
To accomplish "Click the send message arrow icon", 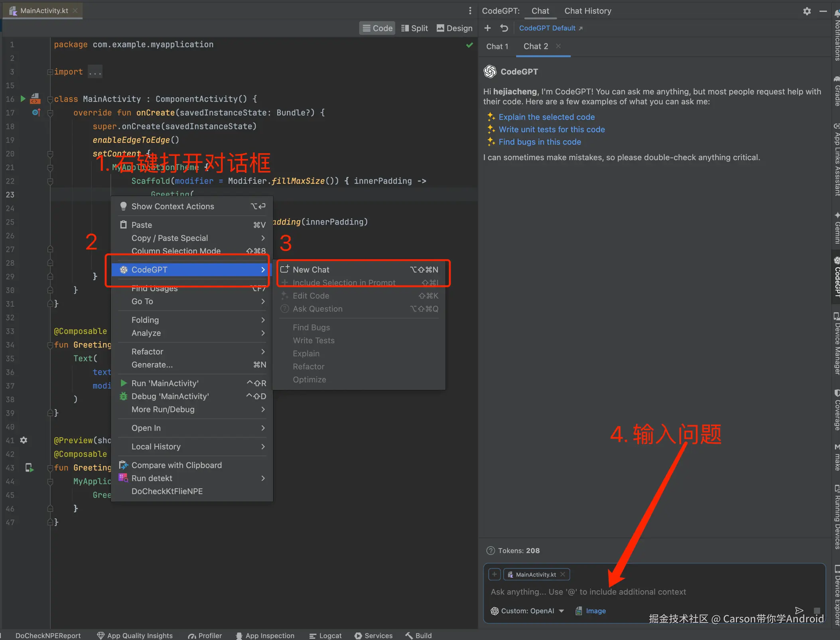I will pyautogui.click(x=799, y=610).
